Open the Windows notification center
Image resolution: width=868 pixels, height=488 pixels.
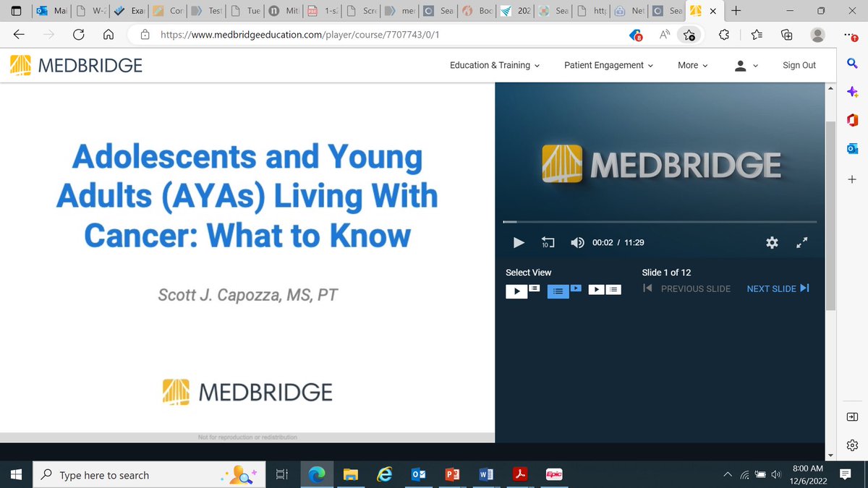(x=846, y=475)
